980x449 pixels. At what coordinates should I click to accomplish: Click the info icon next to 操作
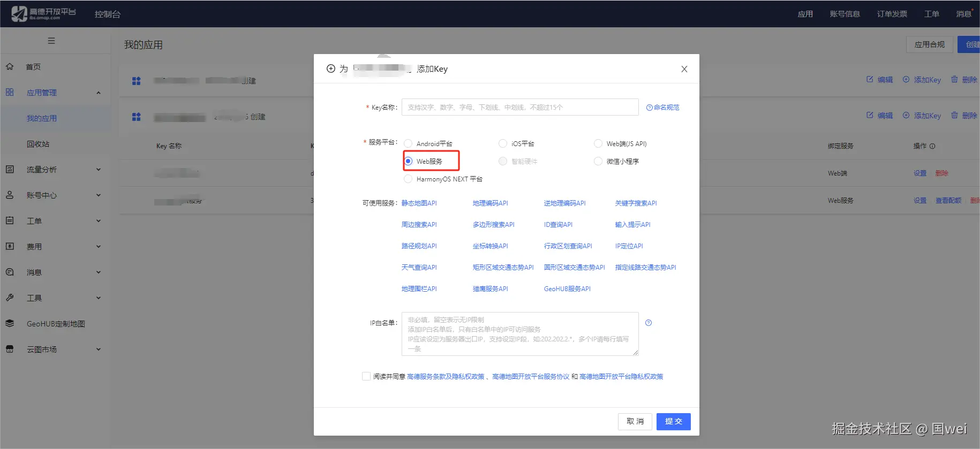pyautogui.click(x=932, y=146)
